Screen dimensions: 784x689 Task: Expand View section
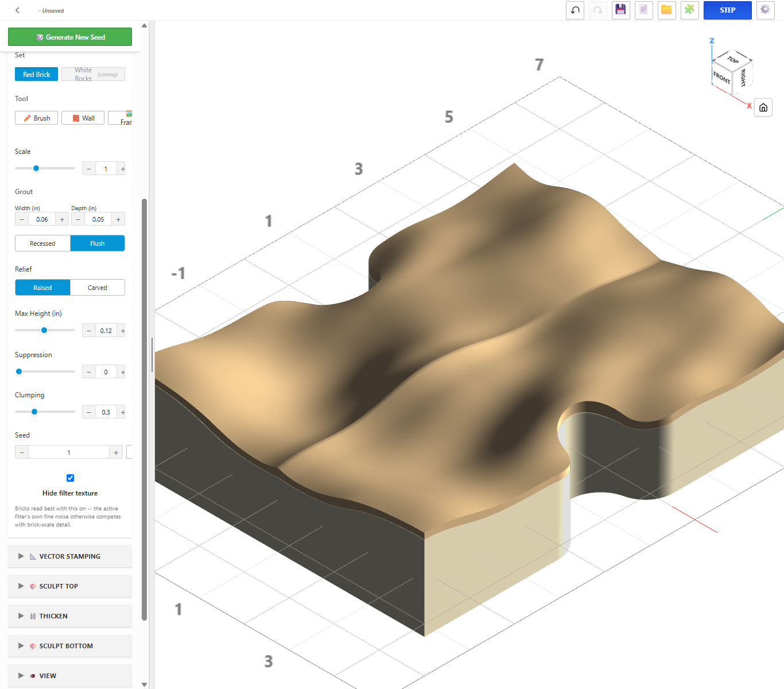click(70, 676)
